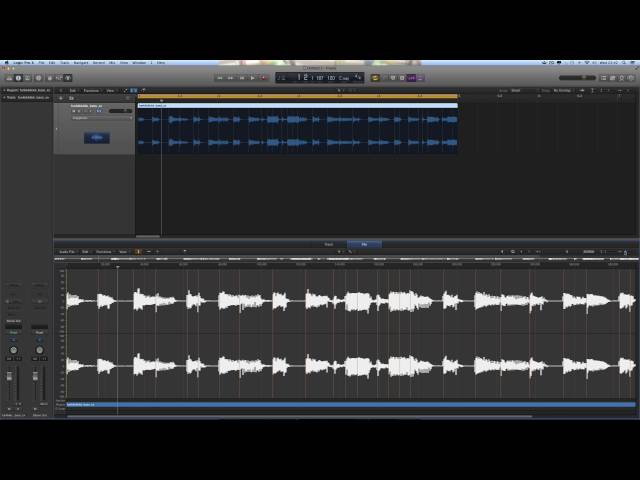The height and width of the screenshot is (480, 640).
Task: Open Quick Help from the control bar
Action: pyautogui.click(x=39, y=78)
